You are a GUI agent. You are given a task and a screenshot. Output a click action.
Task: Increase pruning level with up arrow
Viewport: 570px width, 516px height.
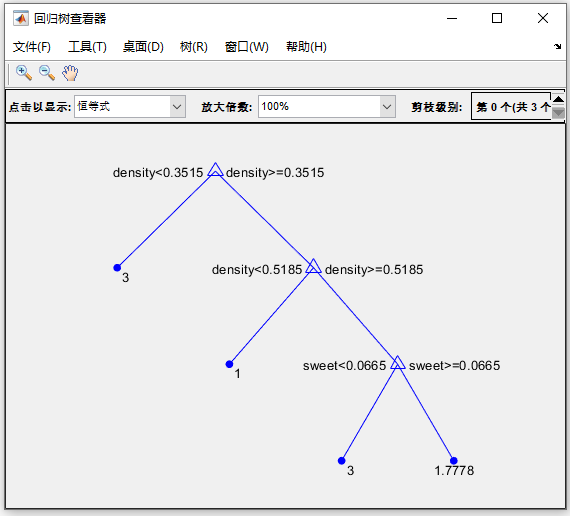point(558,99)
